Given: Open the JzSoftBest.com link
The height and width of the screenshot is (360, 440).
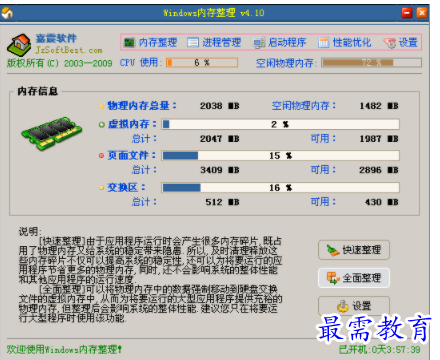Looking at the screenshot, I should coord(69,50).
